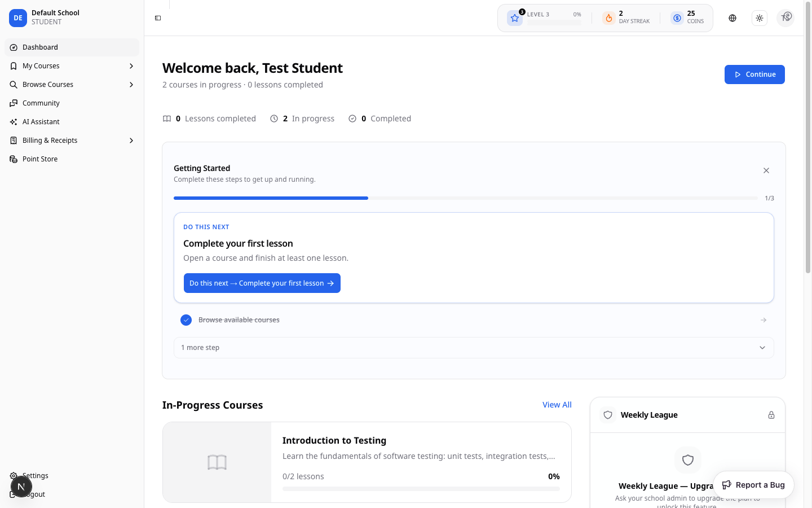This screenshot has width=812, height=508.
Task: Click the DE school logo badge
Action: click(18, 18)
